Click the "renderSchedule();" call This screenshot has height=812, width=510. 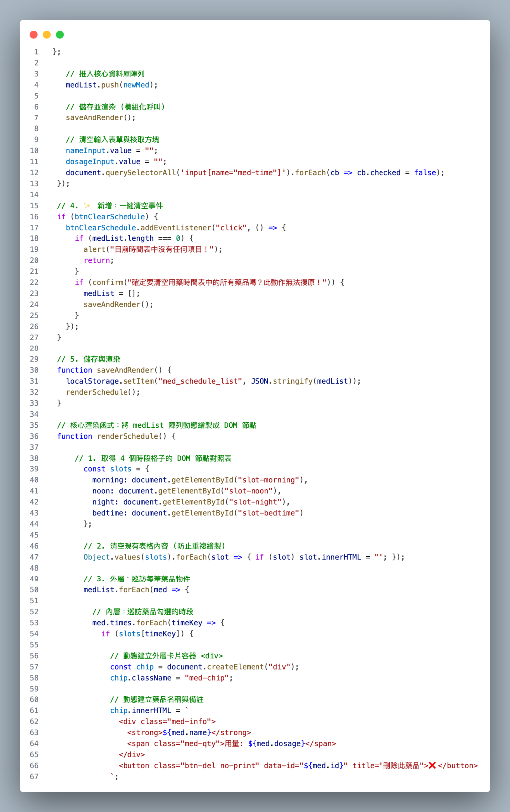coord(103,392)
